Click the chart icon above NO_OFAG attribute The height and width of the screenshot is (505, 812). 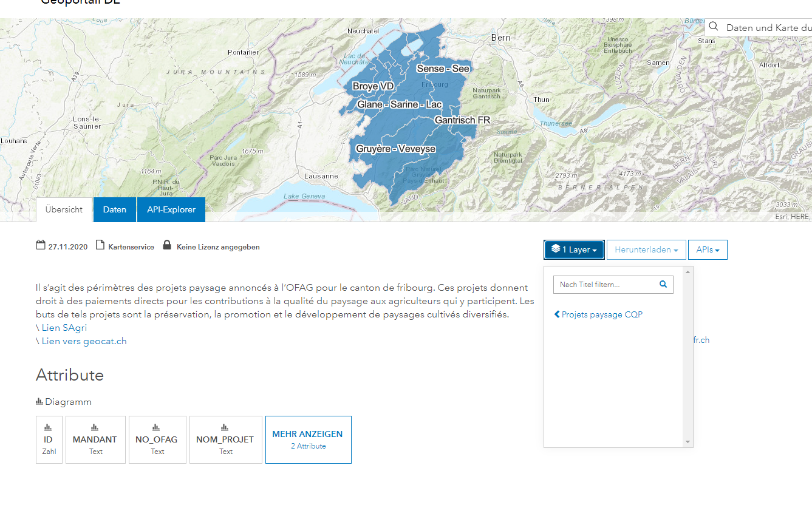157,427
